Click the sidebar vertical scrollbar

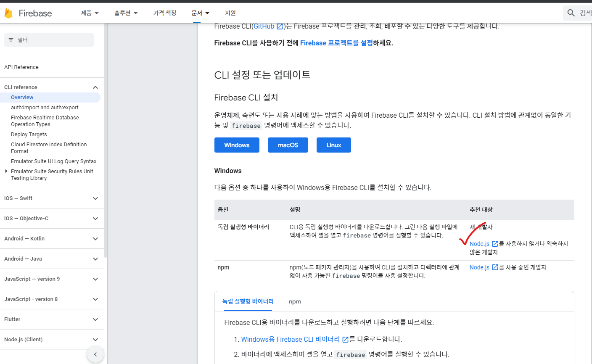pos(106,141)
